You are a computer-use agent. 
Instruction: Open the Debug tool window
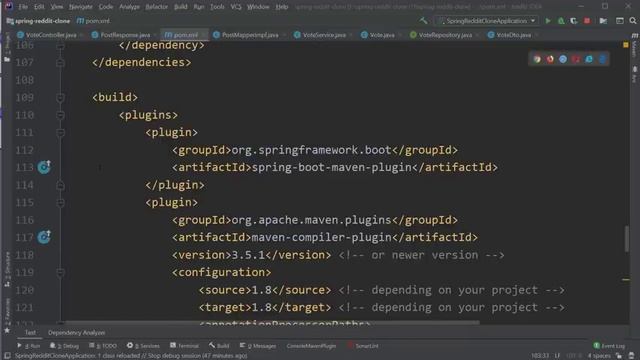[x=64, y=346]
